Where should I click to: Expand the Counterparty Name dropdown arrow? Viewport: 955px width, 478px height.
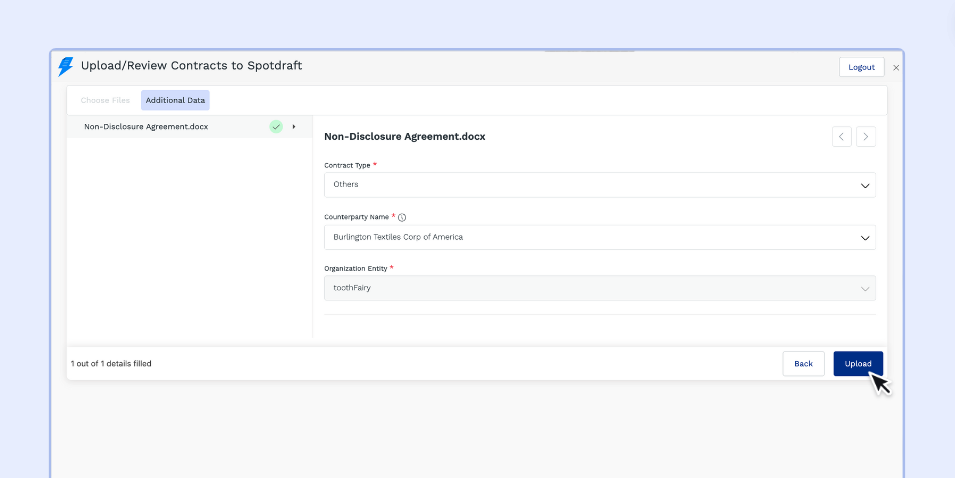point(865,238)
